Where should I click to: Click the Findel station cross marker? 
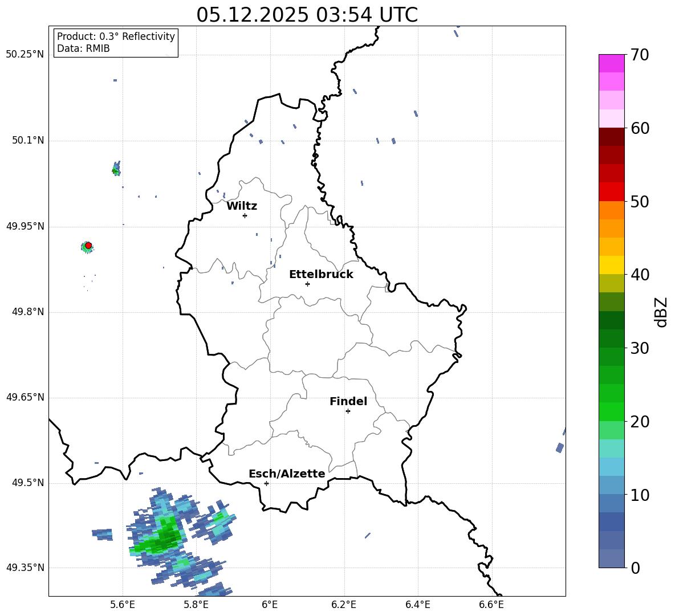(348, 411)
